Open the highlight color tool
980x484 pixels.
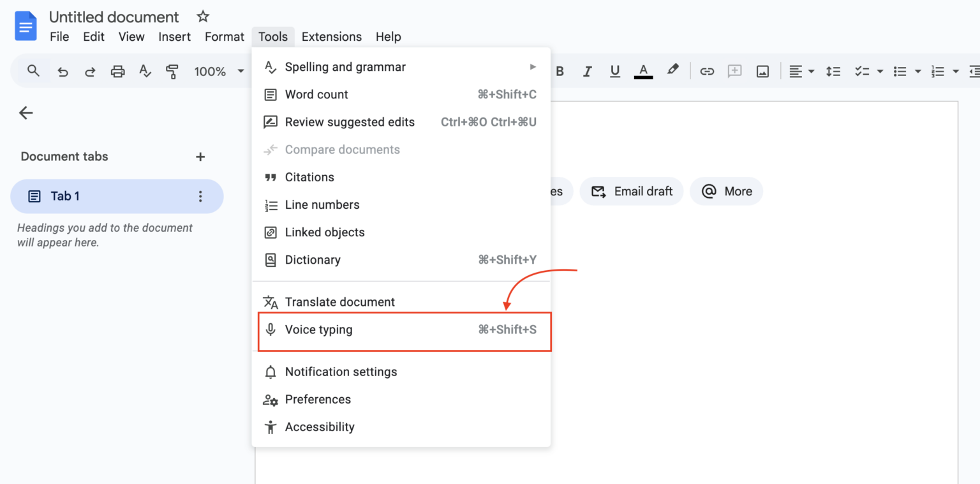tap(672, 71)
